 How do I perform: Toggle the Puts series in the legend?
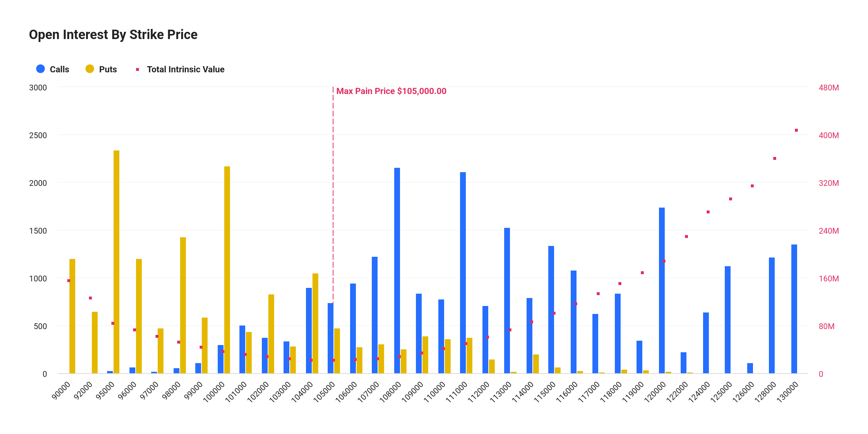pyautogui.click(x=107, y=69)
